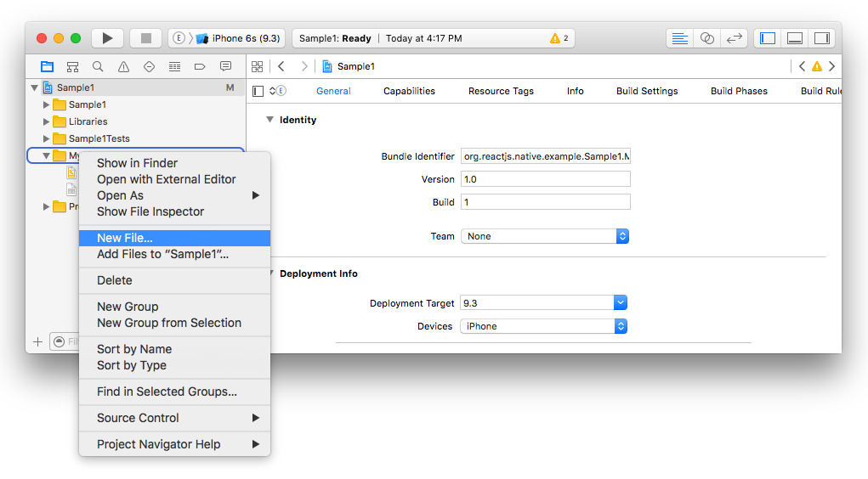868x479 pixels.
Task: Open the related items grid menu
Action: click(258, 66)
